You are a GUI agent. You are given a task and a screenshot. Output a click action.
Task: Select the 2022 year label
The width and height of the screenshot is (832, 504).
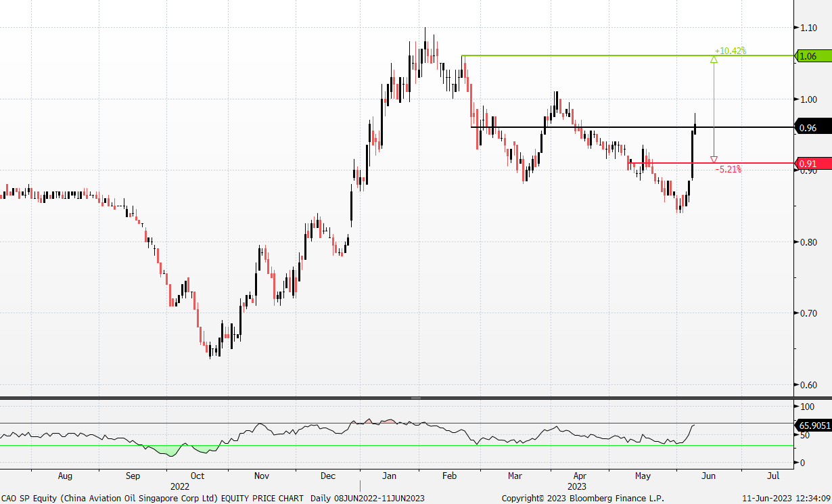tap(180, 486)
